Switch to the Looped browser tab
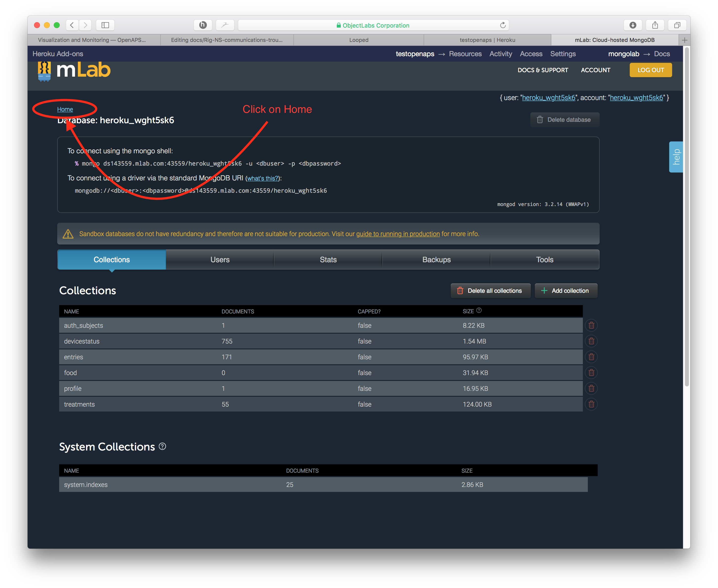718x588 pixels. (359, 40)
